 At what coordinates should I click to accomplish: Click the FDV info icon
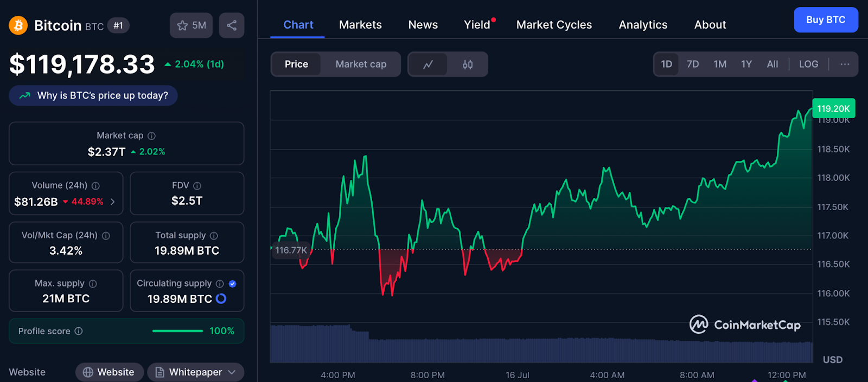point(197,186)
